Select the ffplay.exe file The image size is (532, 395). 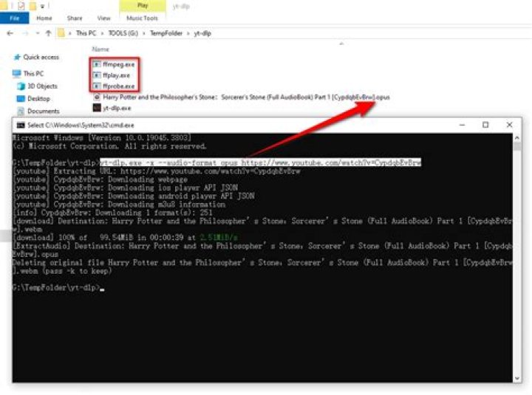click(117, 75)
